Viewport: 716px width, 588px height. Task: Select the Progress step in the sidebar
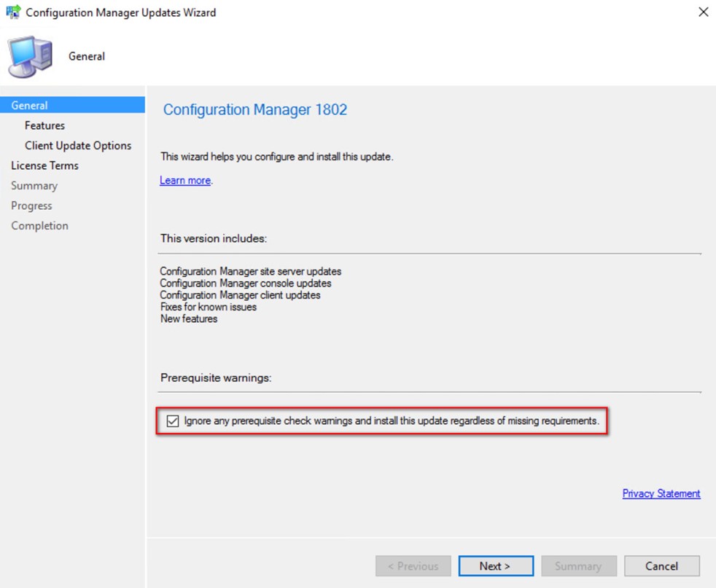[x=31, y=205]
